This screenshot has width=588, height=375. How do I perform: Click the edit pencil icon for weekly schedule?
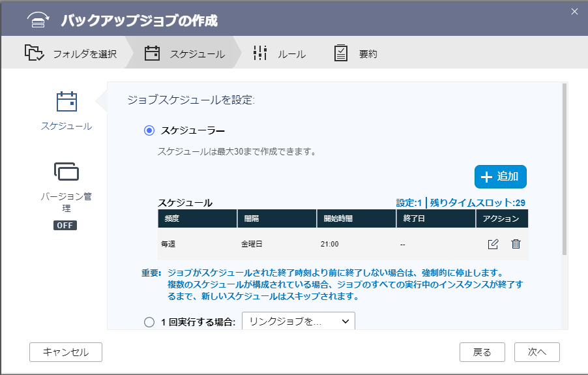click(493, 244)
